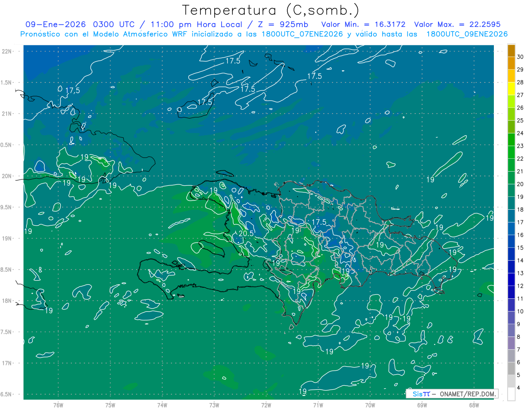
Task: Click the '74W' longitude label
Action: pyautogui.click(x=162, y=405)
